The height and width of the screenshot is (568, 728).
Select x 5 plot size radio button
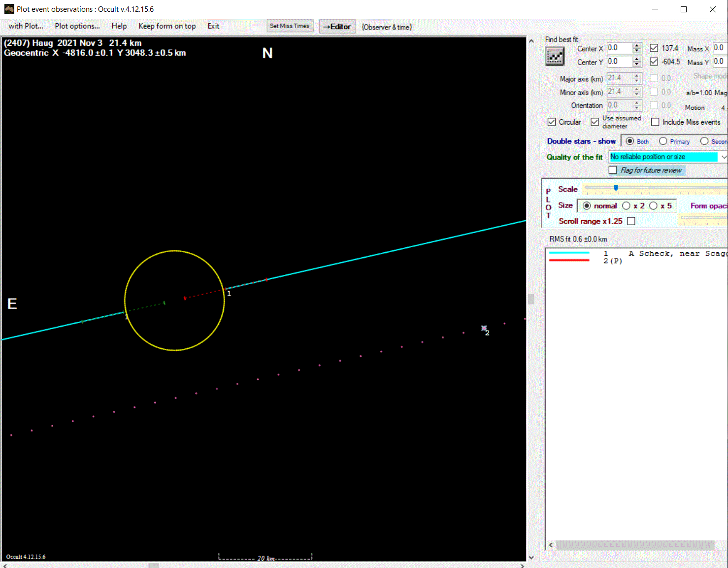click(653, 206)
